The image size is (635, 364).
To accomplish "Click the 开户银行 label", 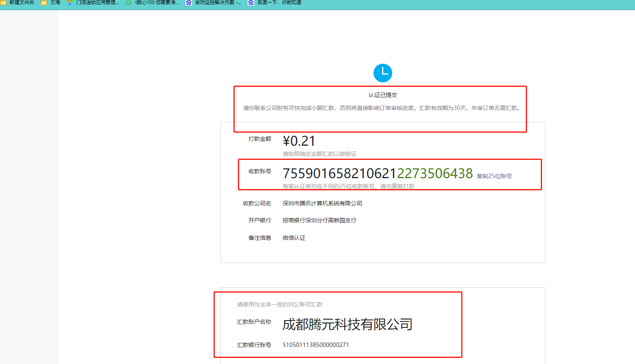I will (260, 220).
